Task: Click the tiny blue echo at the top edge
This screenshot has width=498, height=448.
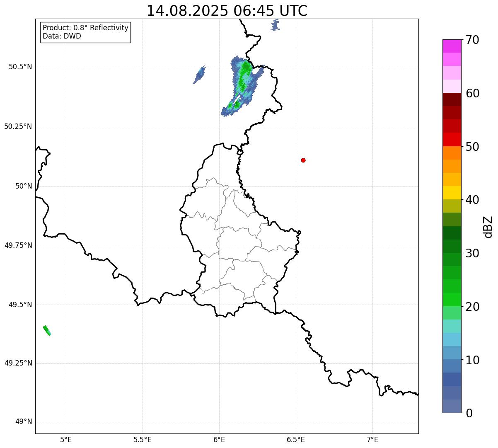Action: point(275,25)
